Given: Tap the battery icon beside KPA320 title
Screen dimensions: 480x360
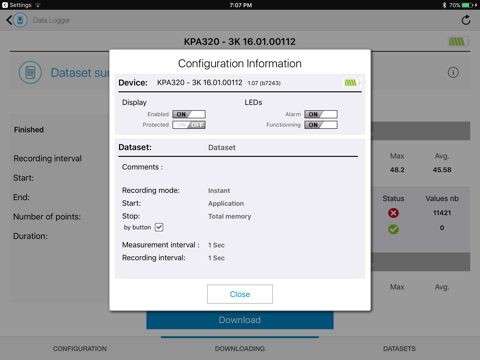Looking at the screenshot, I should [x=458, y=42].
